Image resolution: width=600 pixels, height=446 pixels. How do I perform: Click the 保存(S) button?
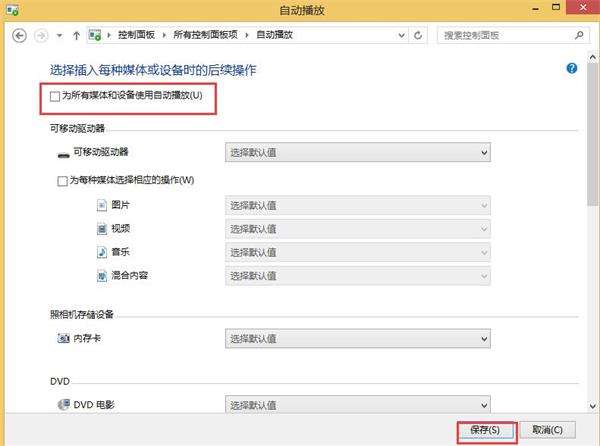pyautogui.click(x=485, y=430)
